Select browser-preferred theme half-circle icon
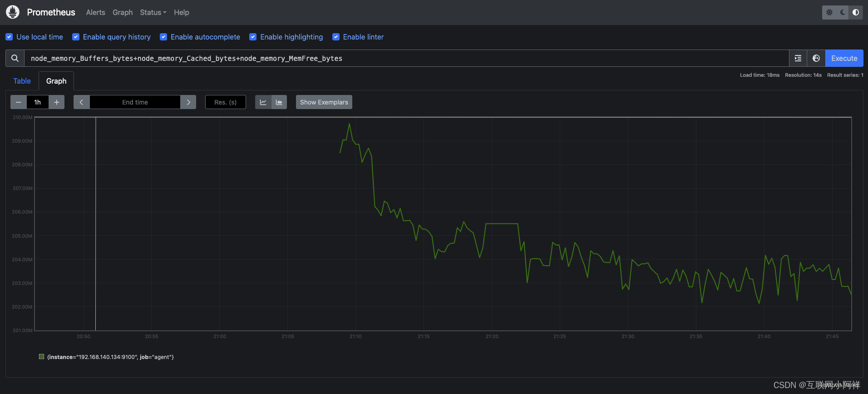Screen dimensions: 868x394 (856, 12)
